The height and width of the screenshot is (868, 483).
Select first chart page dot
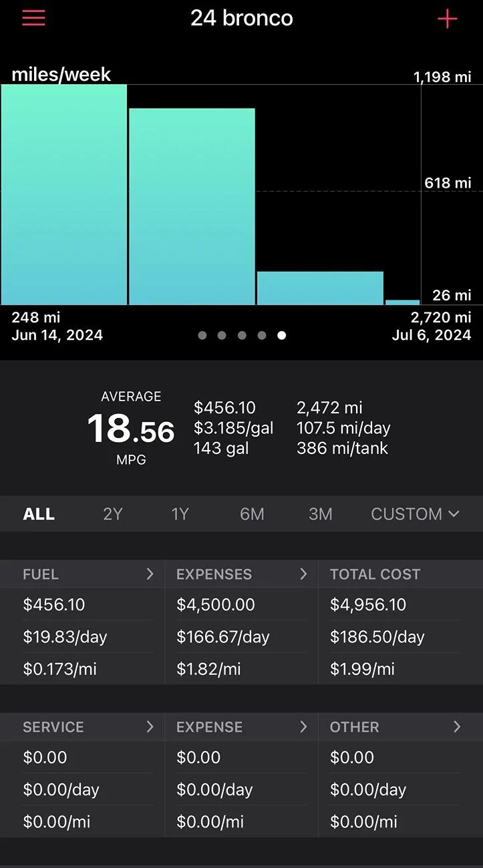click(202, 335)
